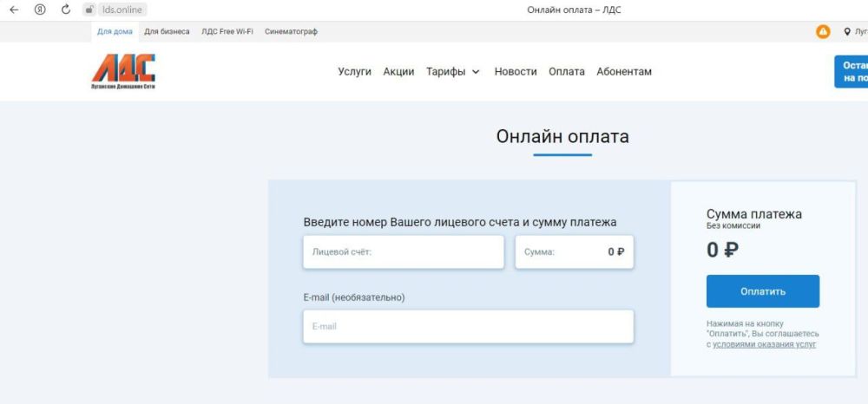Image resolution: width=868 pixels, height=404 pixels.
Task: Click the browser back arrow
Action: tap(14, 10)
